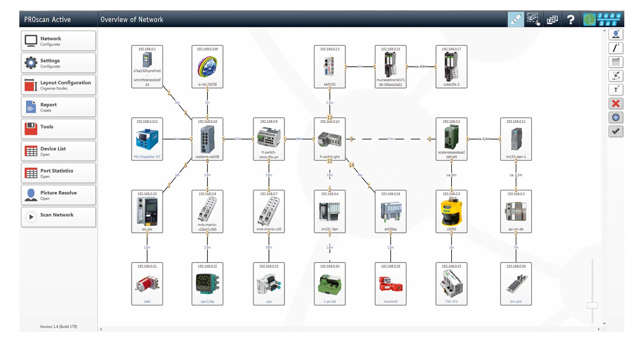644x342 pixels.
Task: Open help via question mark icon
Action: 571,20
